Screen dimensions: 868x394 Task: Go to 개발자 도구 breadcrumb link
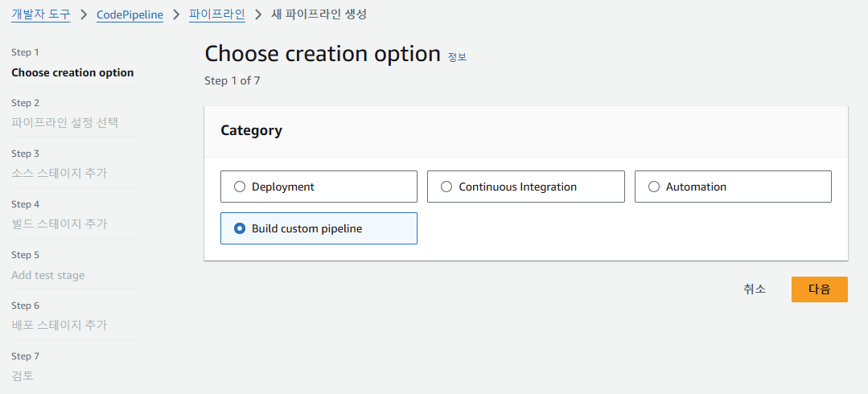point(40,14)
